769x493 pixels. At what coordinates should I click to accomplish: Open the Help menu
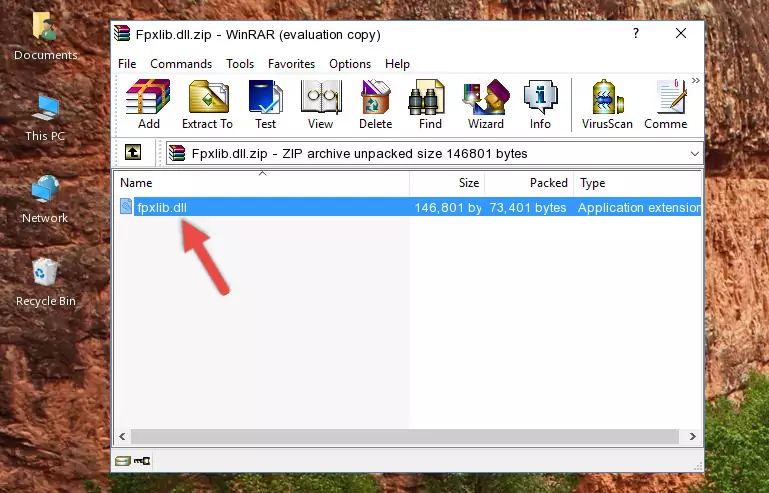[x=397, y=64]
